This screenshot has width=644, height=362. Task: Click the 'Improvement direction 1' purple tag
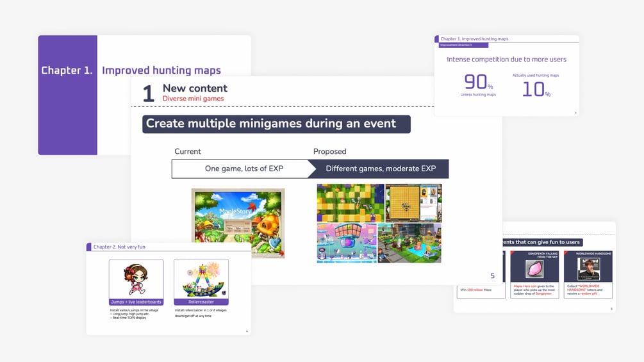463,45
